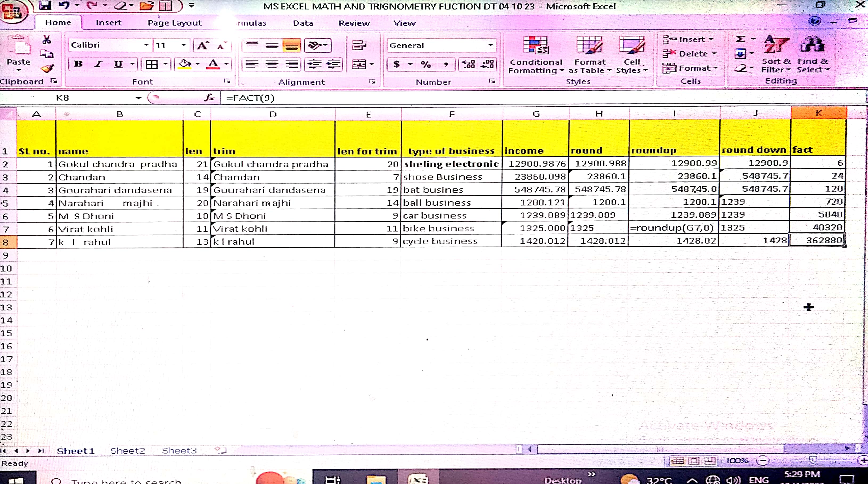Click the Insert Function fx icon
Image resolution: width=868 pixels, height=484 pixels.
pos(209,98)
